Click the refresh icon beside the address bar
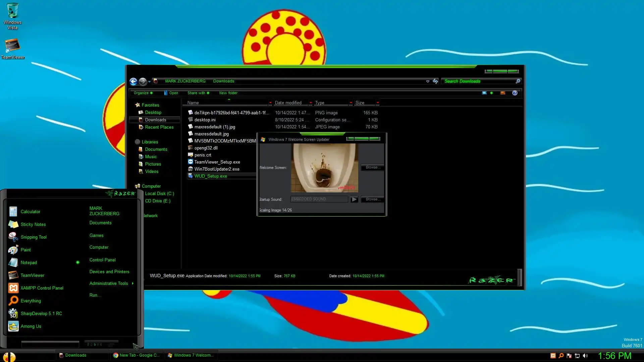The width and height of the screenshot is (644, 362). pos(435,81)
